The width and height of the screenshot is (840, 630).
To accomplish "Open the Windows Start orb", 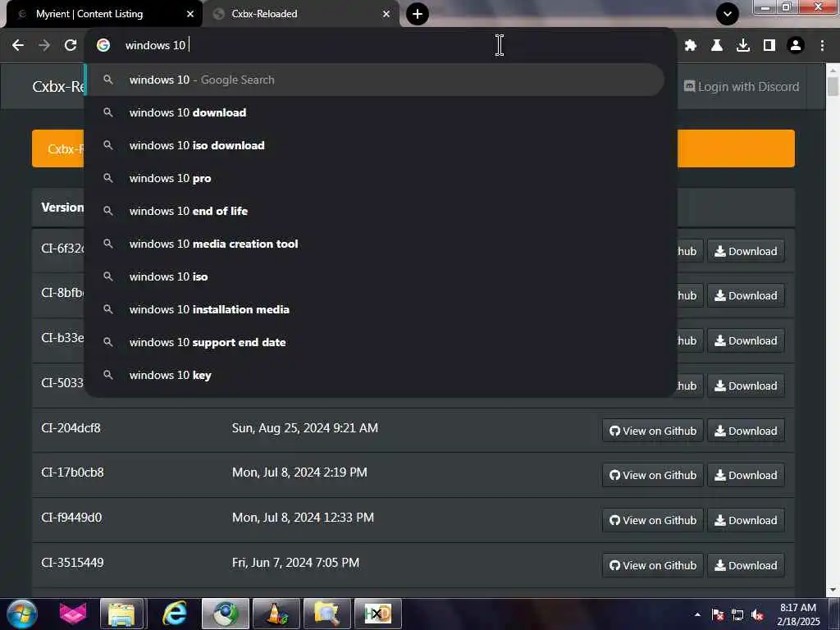I will pos(22,614).
